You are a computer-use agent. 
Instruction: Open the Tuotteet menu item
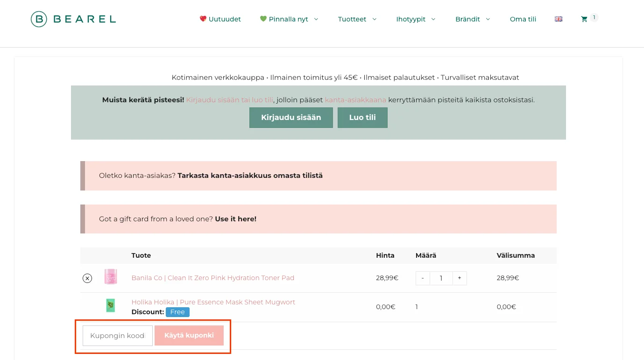coord(352,19)
